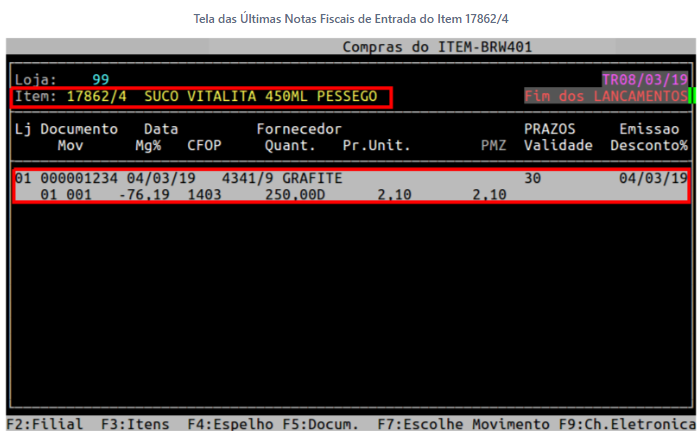Image resolution: width=699 pixels, height=441 pixels.
Task: Select the quantity 250,00D value
Action: [x=294, y=195]
